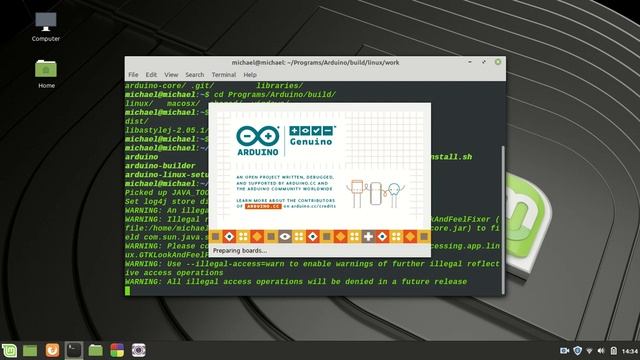Open the 14:34 clock calendar
This screenshot has height=360, width=640.
[x=630, y=351]
